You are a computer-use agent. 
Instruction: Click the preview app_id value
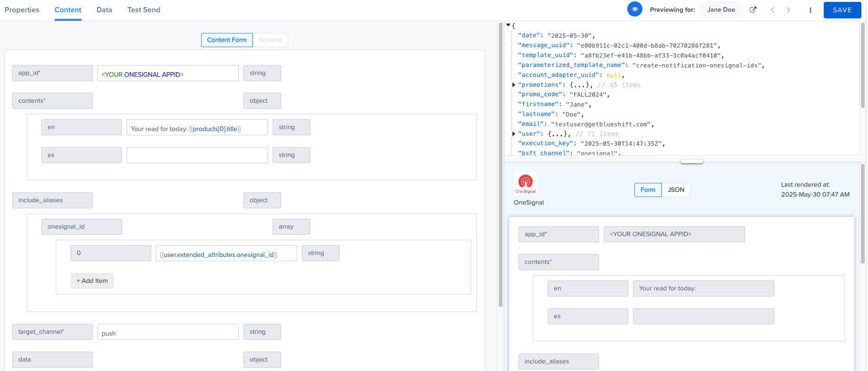tap(674, 234)
